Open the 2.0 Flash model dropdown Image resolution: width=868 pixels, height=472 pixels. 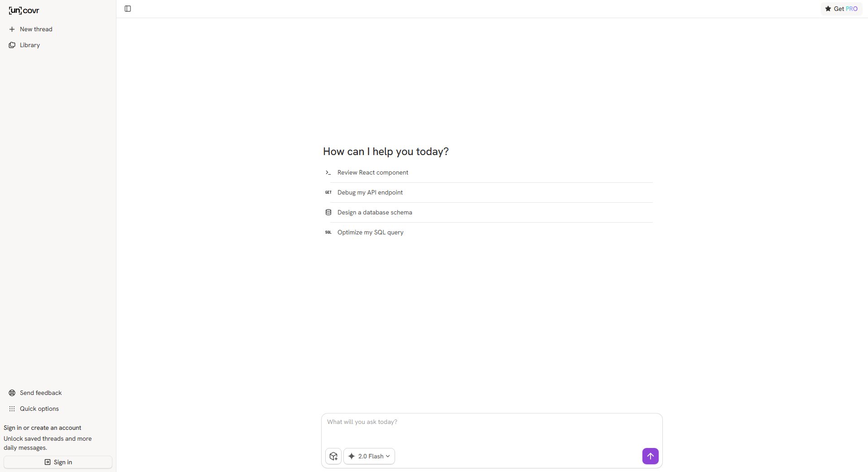[x=369, y=456]
